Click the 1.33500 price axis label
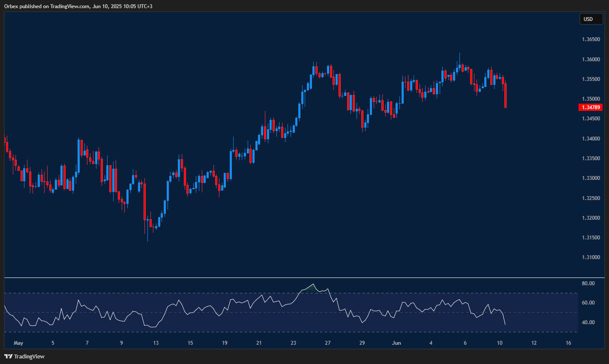Screen dimensions: 609x364 (x=591, y=158)
